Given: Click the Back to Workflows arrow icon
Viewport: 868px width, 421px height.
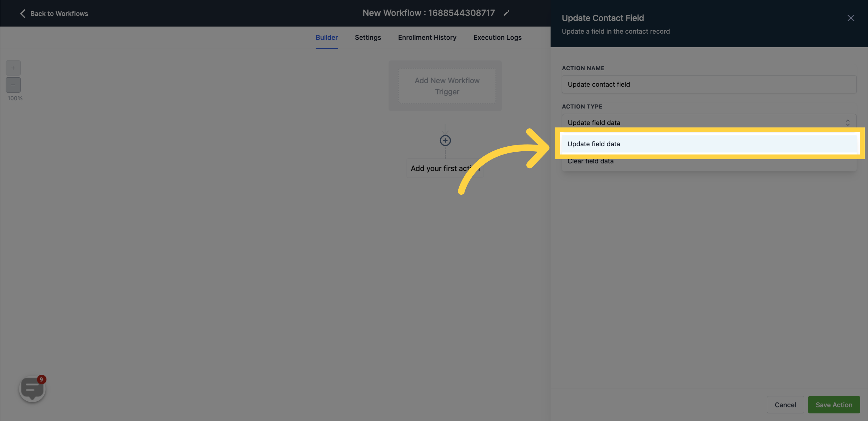Looking at the screenshot, I should pyautogui.click(x=22, y=14).
